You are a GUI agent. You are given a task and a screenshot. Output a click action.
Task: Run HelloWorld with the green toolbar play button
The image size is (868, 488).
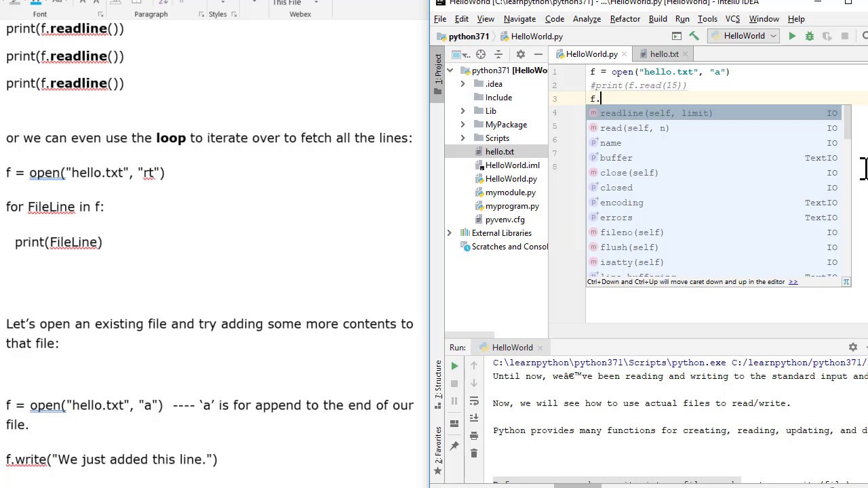coord(792,37)
